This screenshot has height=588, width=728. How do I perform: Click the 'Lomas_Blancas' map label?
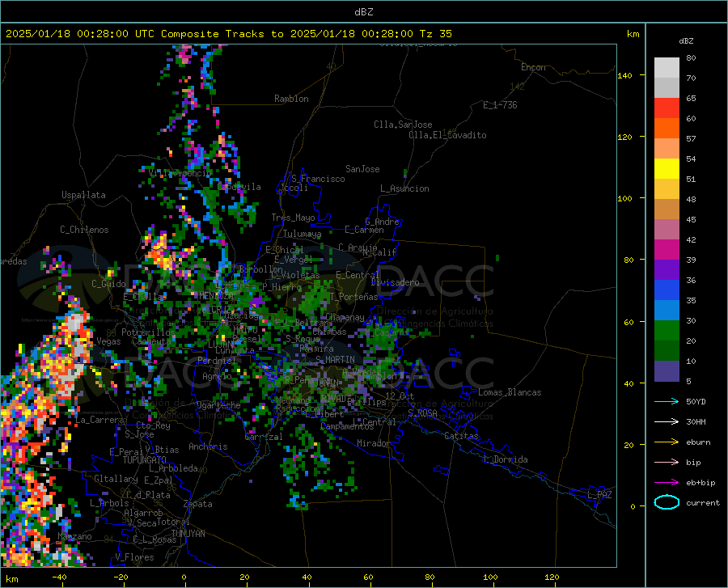tap(510, 392)
